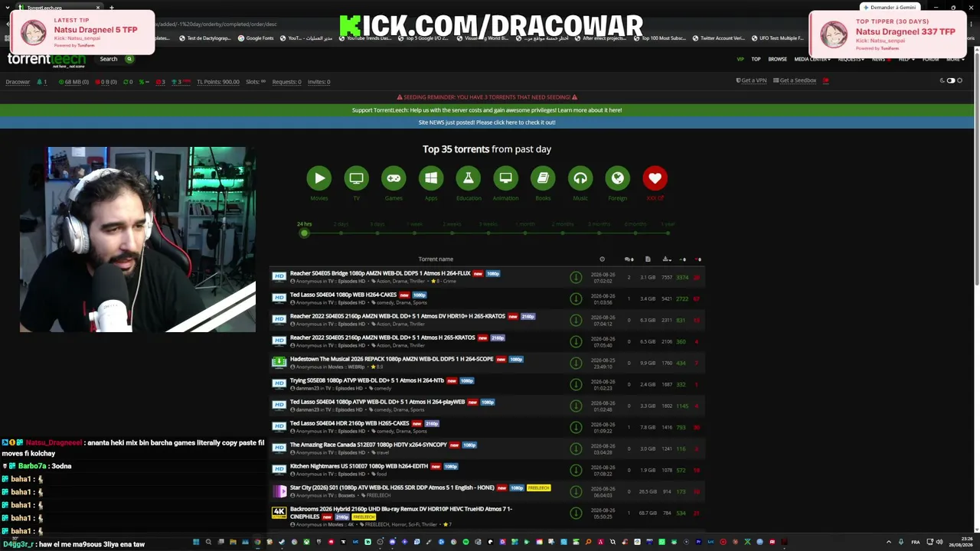This screenshot has height=551, width=980.
Task: Open the Windows Start button in taskbar
Action: coord(196,542)
